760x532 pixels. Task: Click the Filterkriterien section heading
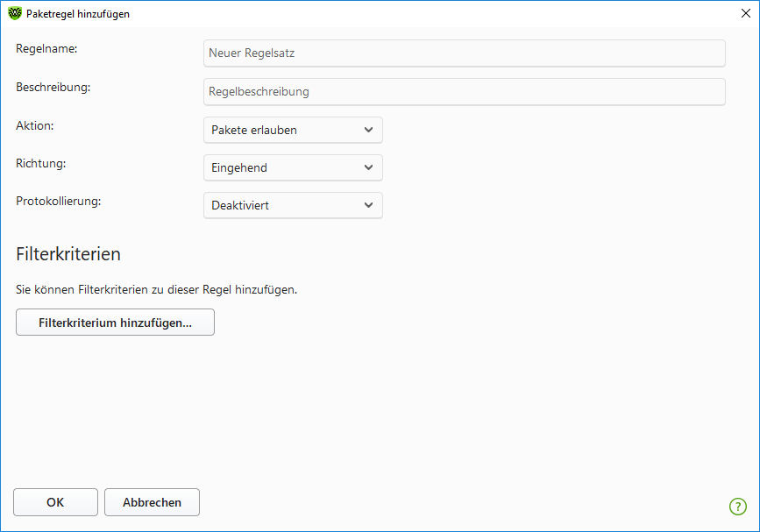pos(67,254)
